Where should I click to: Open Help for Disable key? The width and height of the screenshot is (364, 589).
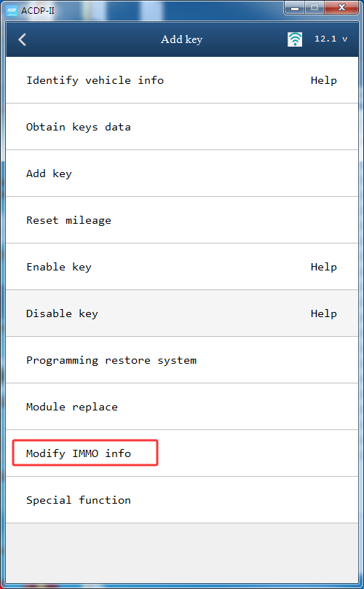(x=323, y=313)
